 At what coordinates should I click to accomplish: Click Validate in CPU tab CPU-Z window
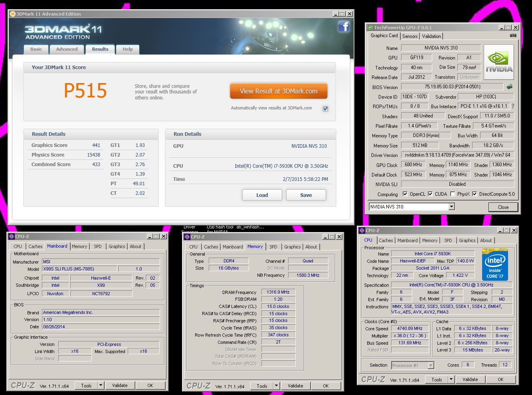click(x=470, y=379)
